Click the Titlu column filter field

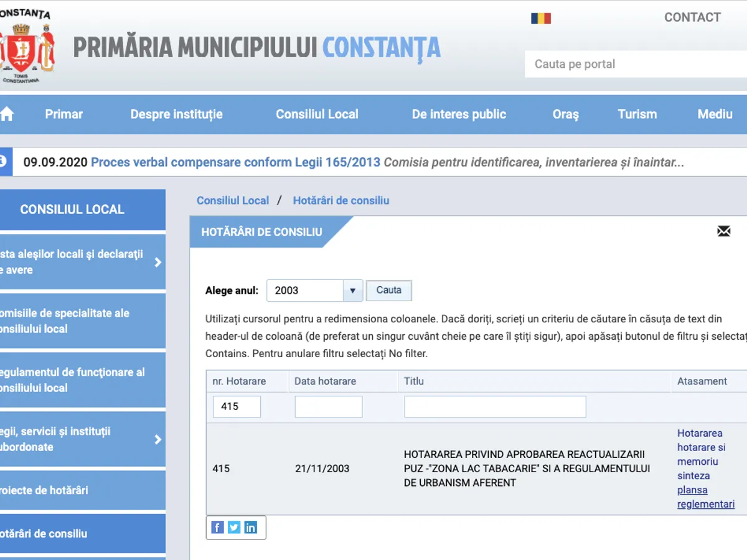pos(495,406)
